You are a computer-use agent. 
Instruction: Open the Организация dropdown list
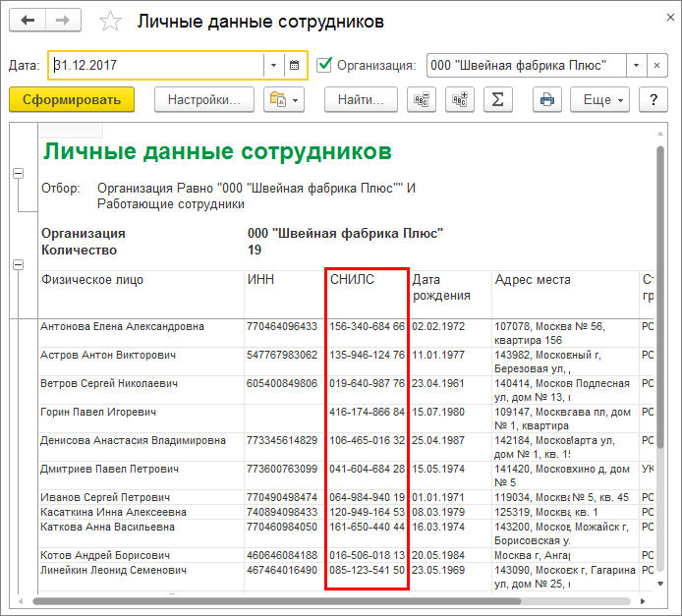[x=637, y=65]
